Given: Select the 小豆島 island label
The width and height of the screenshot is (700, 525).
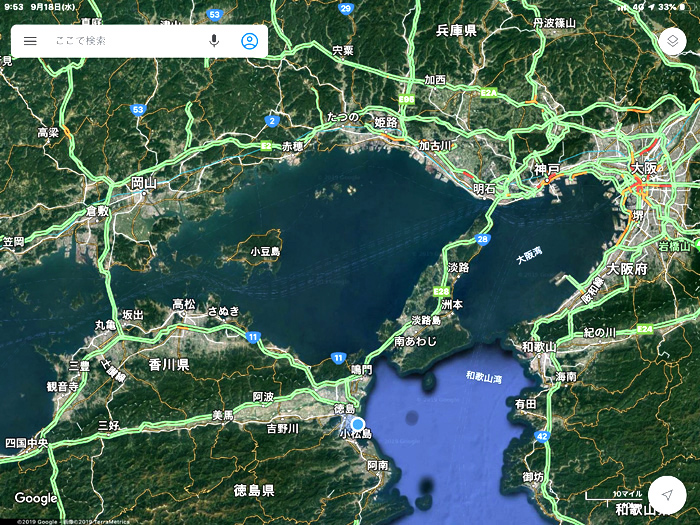Looking at the screenshot, I should pos(265,252).
